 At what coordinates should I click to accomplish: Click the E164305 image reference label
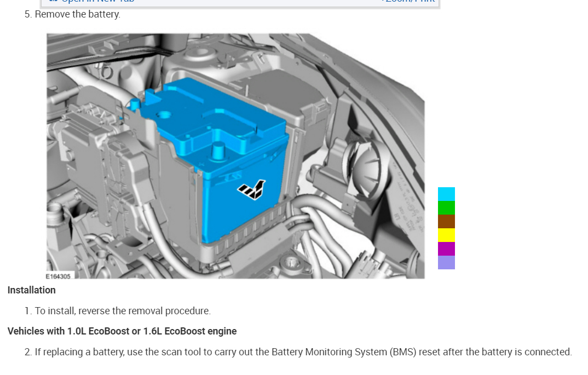click(x=58, y=276)
